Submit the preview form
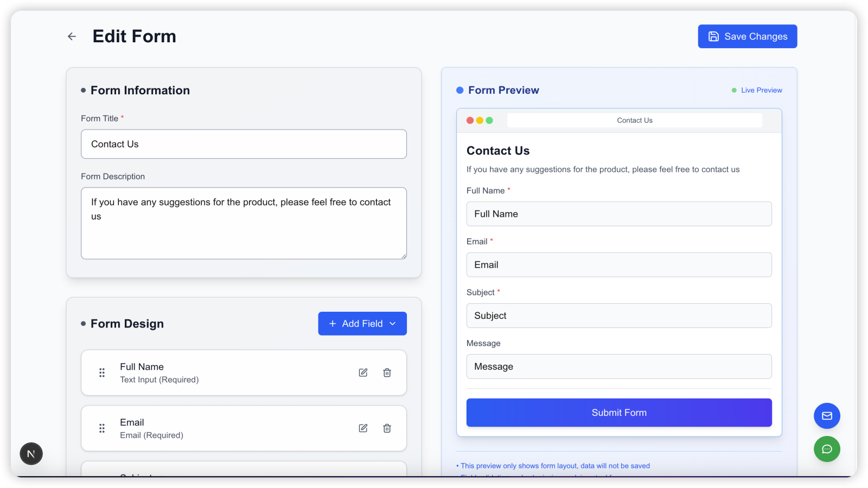Viewport: 868px width, 488px height. (x=619, y=413)
